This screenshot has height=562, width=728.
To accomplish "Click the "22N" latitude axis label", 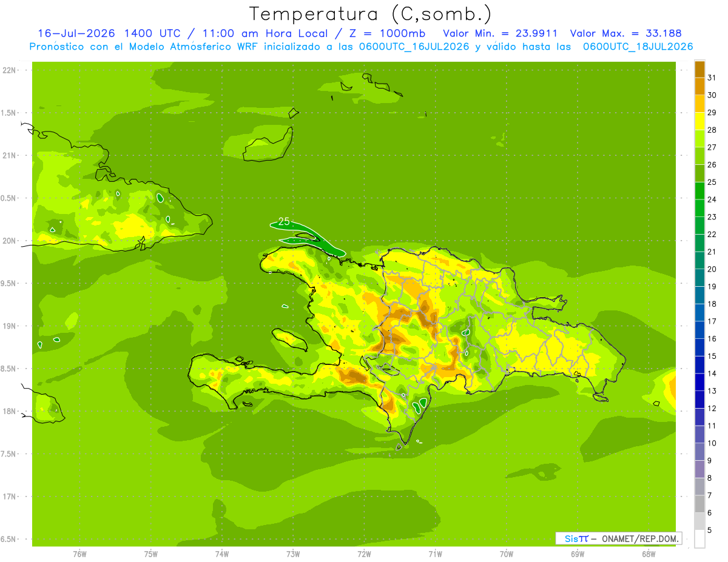I will [10, 70].
